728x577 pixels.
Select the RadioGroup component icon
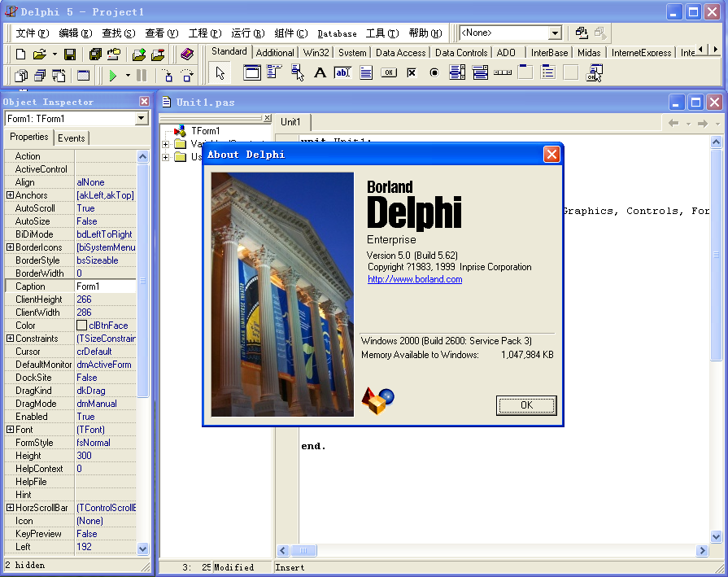(x=548, y=73)
